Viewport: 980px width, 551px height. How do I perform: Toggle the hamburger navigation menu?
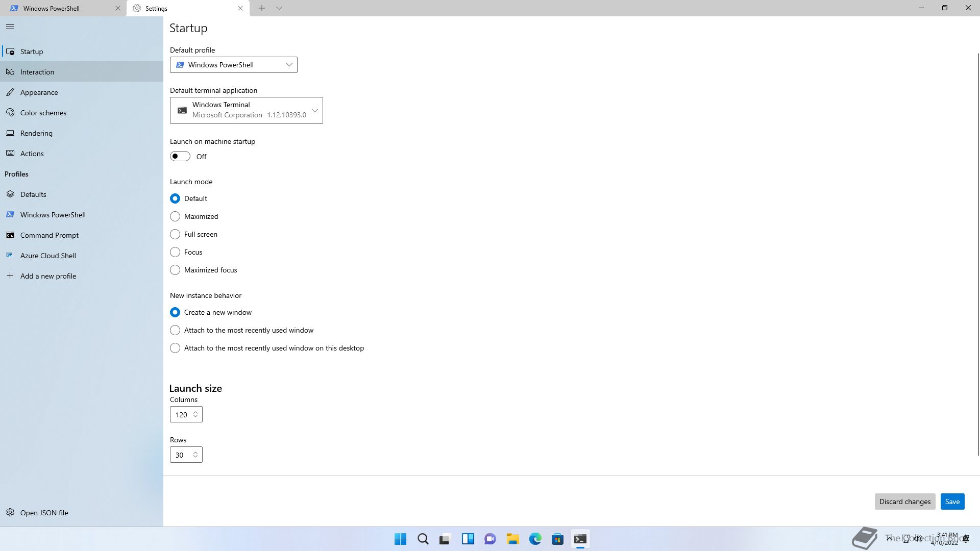(10, 27)
